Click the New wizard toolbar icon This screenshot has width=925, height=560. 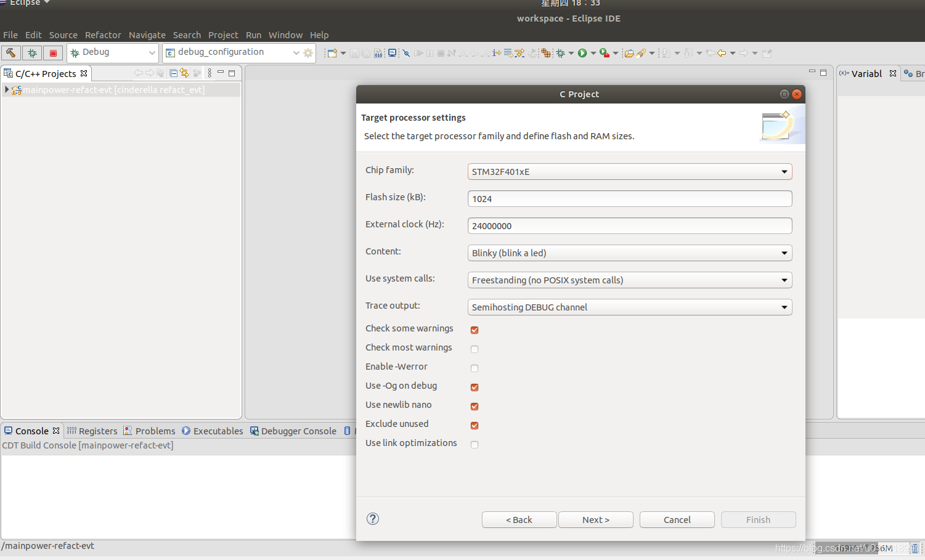click(x=332, y=53)
